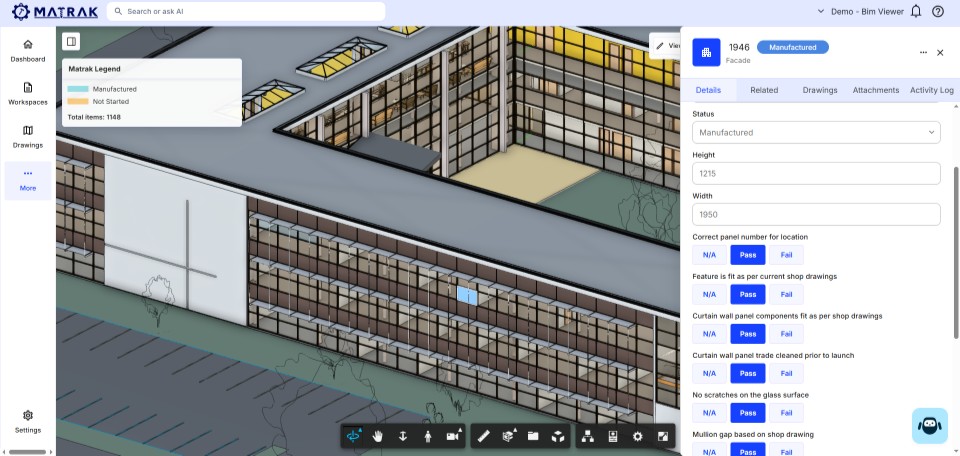Mark Correct panel number as Fail
Viewport: 960px width, 456px height.
click(x=786, y=255)
